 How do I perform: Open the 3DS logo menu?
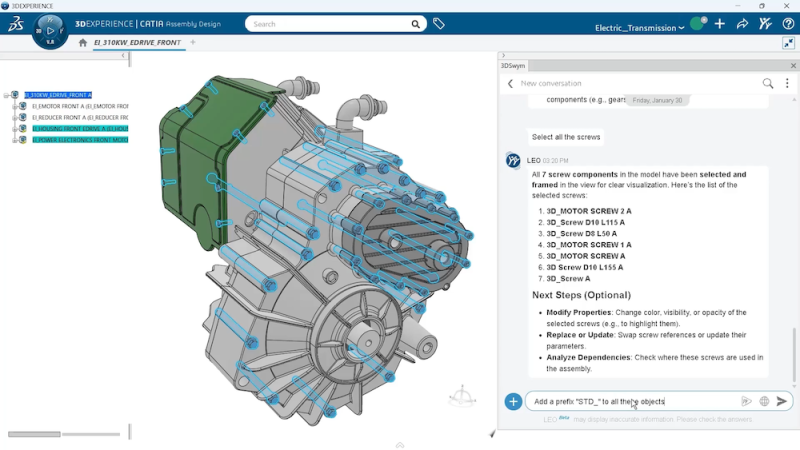[16, 24]
